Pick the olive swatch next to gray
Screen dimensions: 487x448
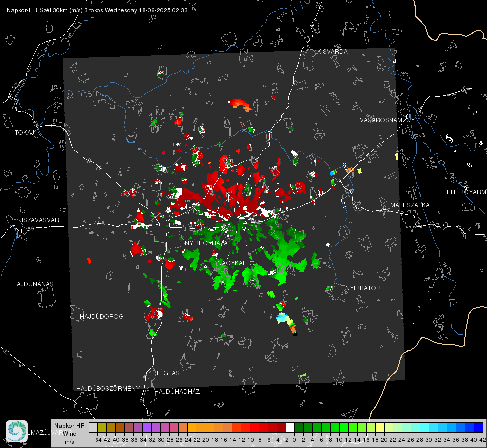coord(102,427)
